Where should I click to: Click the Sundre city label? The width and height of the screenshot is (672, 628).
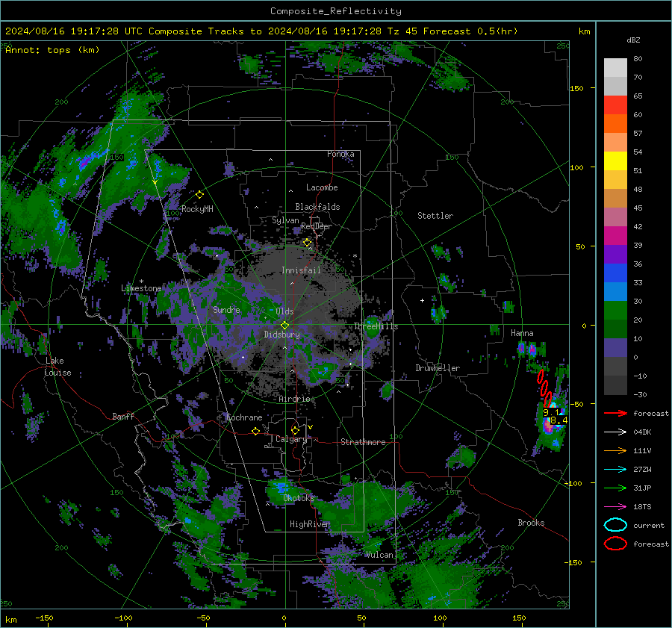click(226, 309)
